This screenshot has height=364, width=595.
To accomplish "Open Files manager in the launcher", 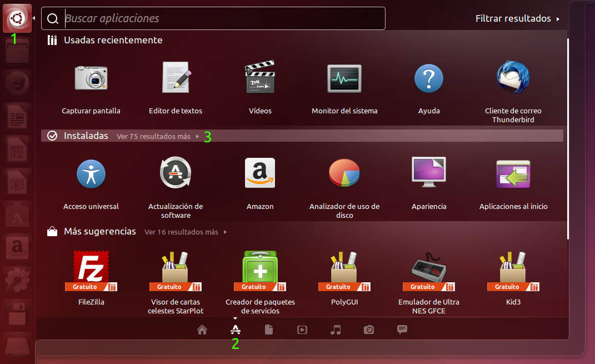I will (x=17, y=51).
